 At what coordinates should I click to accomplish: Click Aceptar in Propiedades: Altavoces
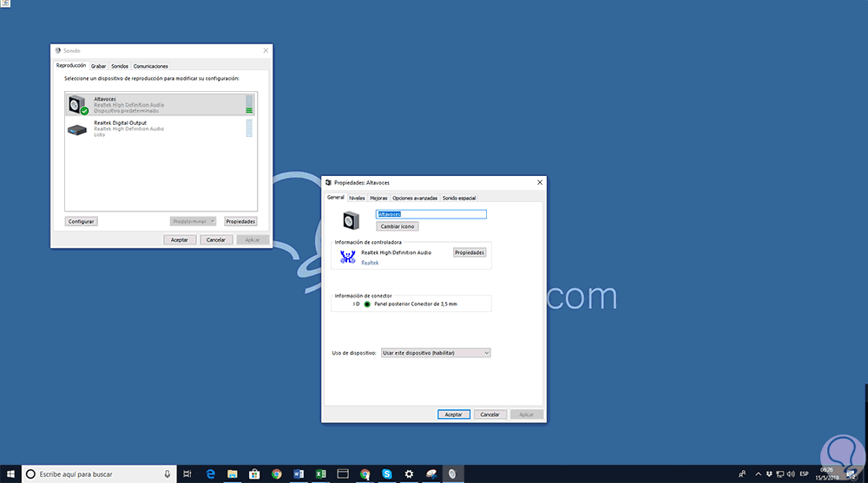(x=453, y=414)
